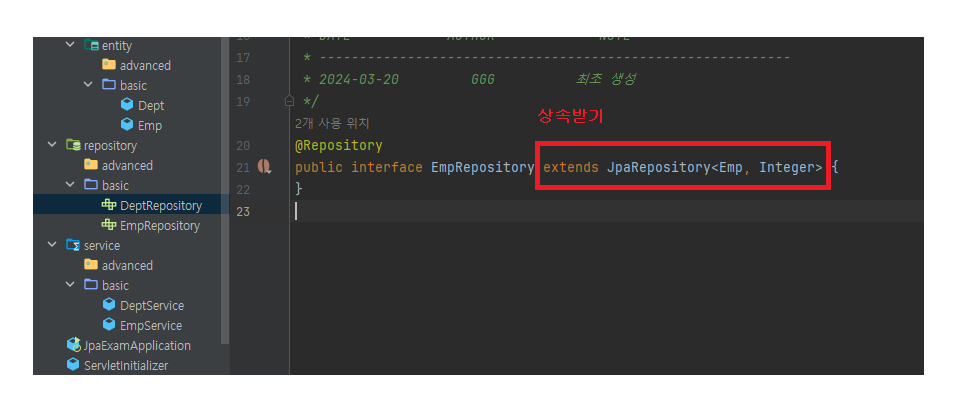The width and height of the screenshot is (960, 415).
Task: Click the basic folder icon under service
Action: tap(91, 285)
